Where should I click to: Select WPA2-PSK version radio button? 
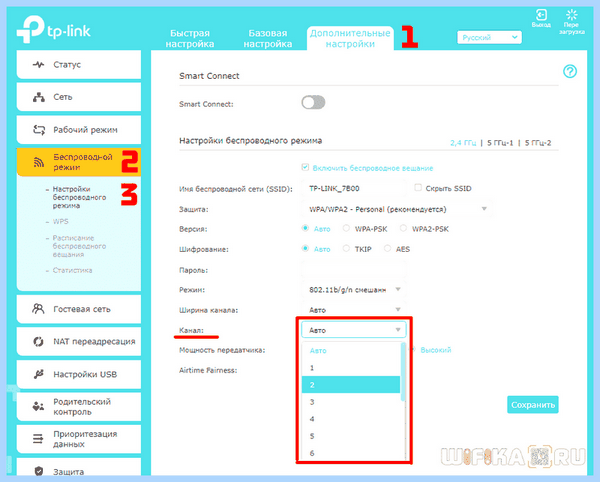coord(403,228)
